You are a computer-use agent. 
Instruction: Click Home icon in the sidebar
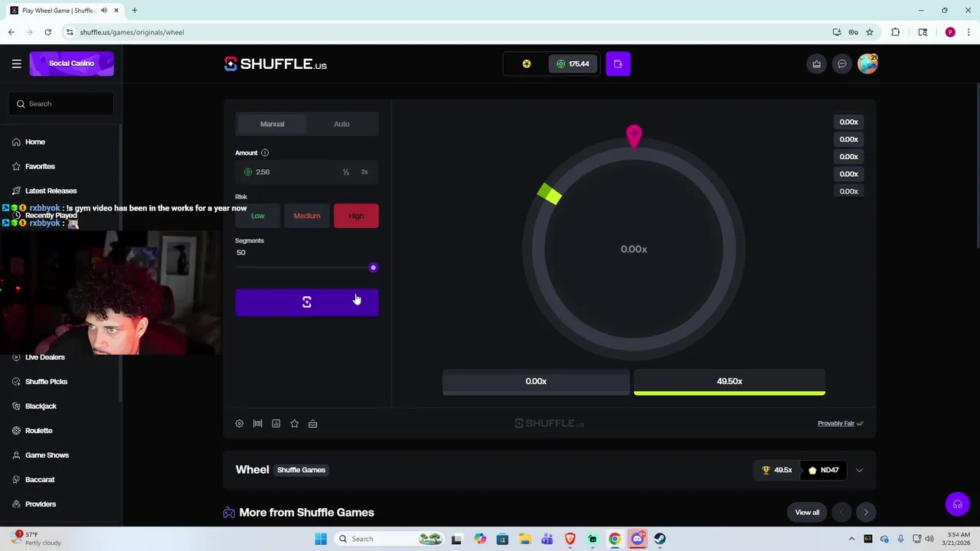[16, 142]
